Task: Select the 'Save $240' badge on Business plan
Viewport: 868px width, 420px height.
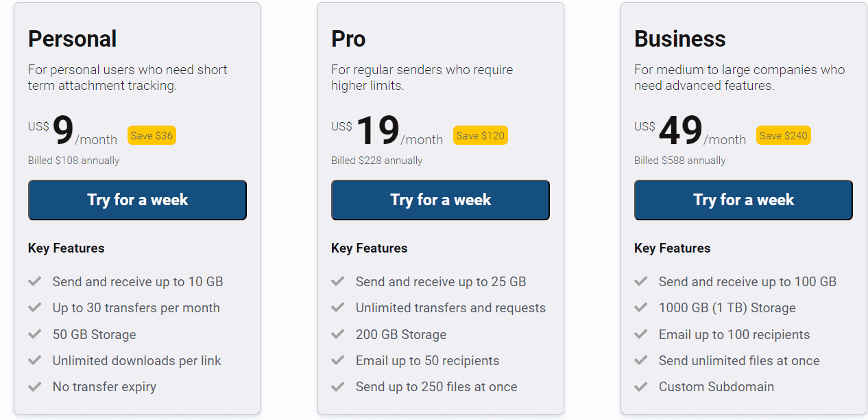Action: coord(784,135)
